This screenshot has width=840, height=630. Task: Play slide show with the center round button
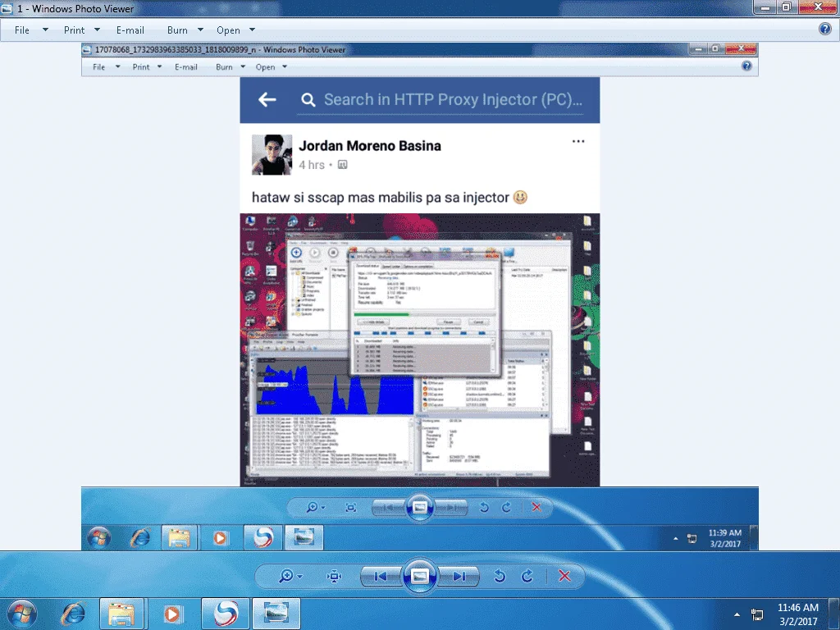point(419,576)
